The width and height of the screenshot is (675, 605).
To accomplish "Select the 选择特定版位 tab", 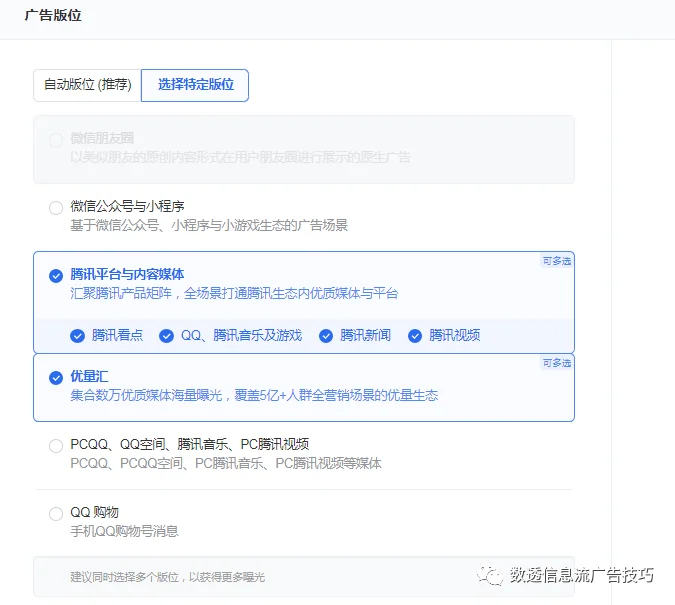I will 195,85.
